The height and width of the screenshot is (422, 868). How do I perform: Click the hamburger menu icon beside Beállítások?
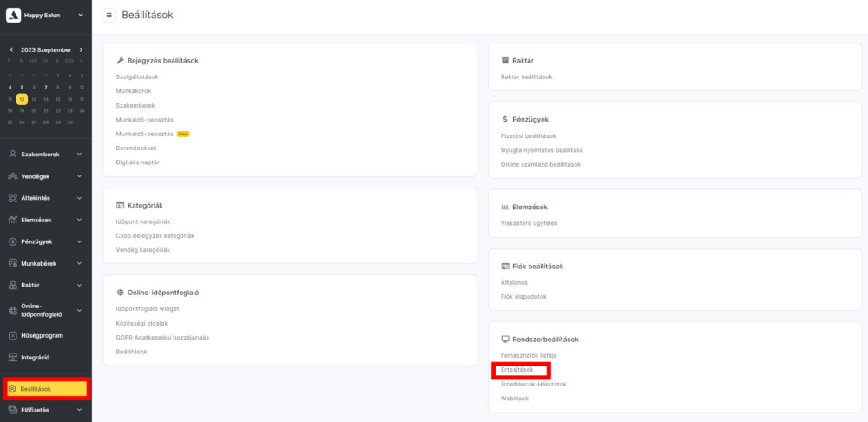[x=109, y=16]
